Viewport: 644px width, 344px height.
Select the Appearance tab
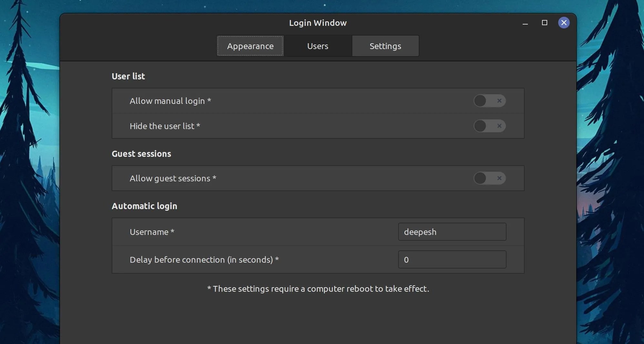[x=250, y=46]
